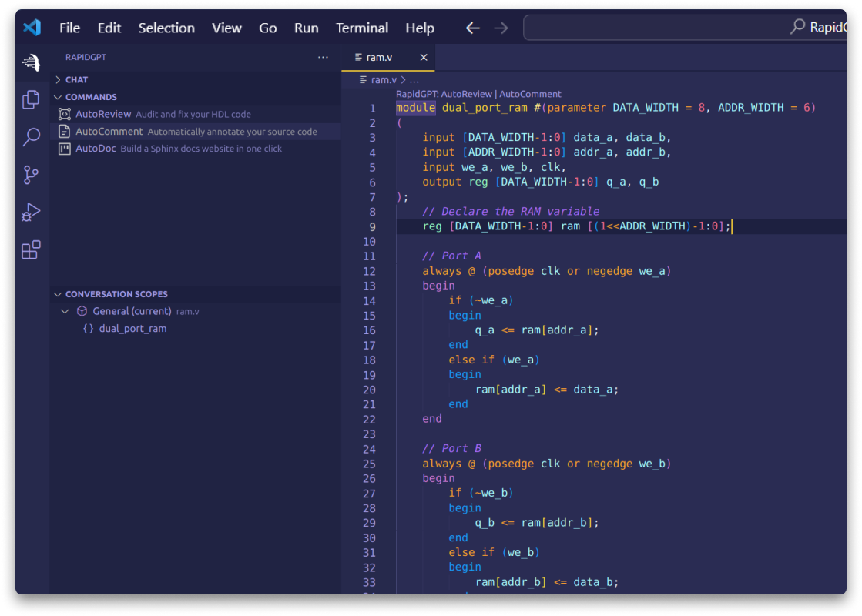Click 'input we_a, we_b, clk,' line

coord(494,167)
